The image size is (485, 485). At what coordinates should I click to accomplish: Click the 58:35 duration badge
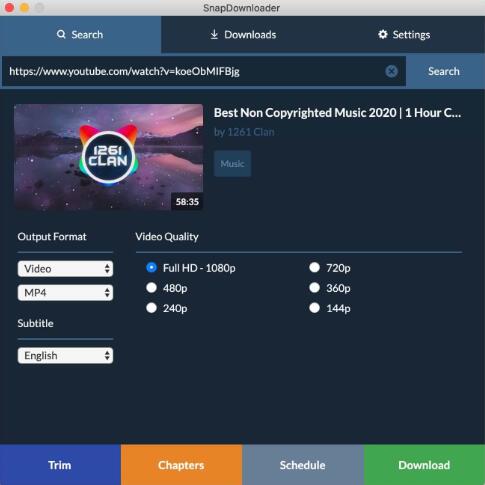(x=187, y=202)
